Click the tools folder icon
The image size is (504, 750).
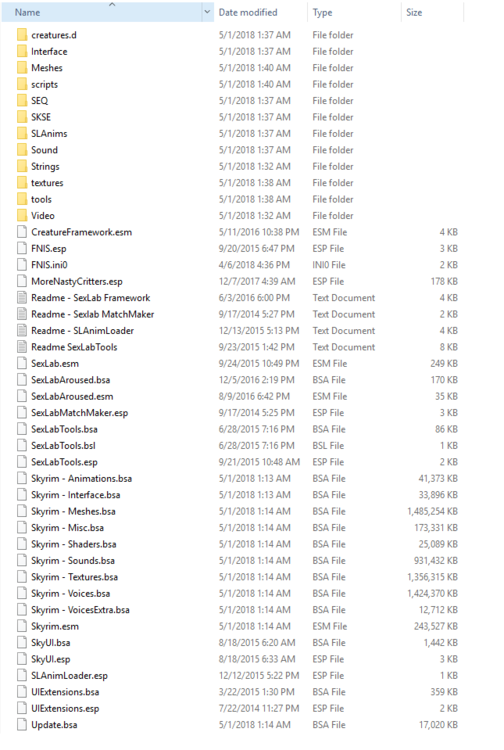[x=22, y=199]
